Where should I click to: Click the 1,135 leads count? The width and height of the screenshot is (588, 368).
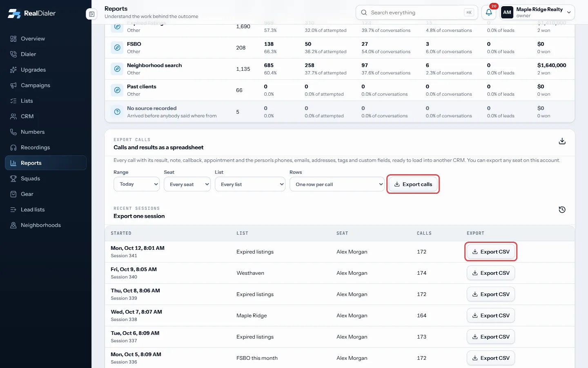[x=243, y=69]
